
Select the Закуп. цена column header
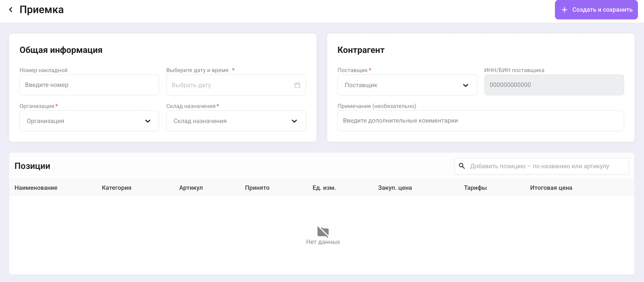click(395, 188)
